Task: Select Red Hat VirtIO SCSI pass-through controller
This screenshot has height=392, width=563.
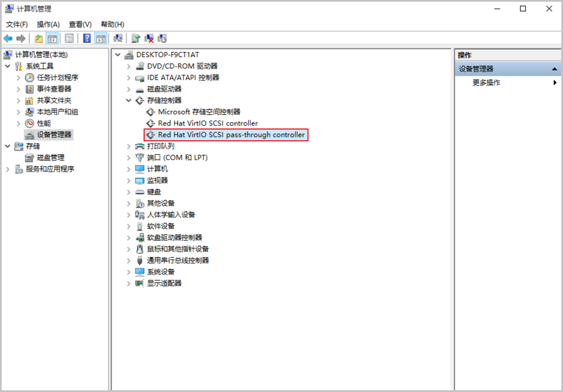Action: pos(231,135)
